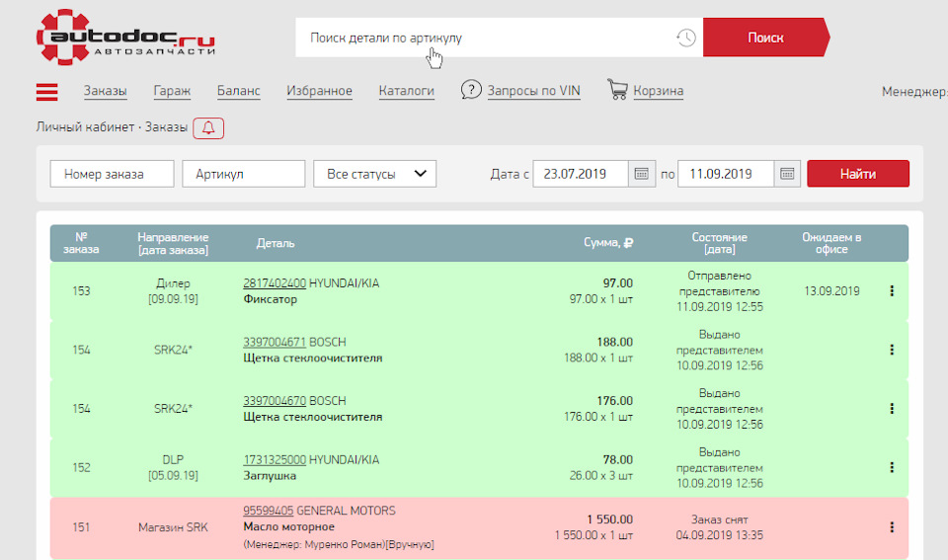Click the Масло моторное part name
Image resolution: width=948 pixels, height=560 pixels.
(289, 526)
